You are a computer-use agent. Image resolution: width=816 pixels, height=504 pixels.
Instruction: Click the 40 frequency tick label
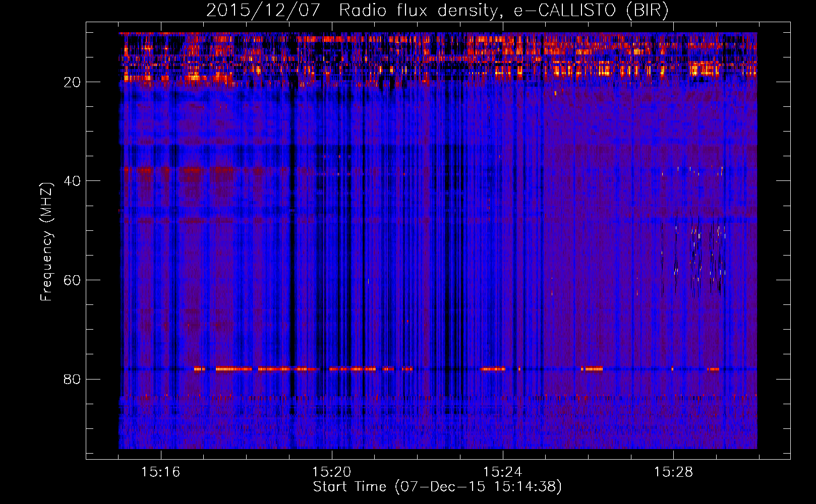[72, 181]
